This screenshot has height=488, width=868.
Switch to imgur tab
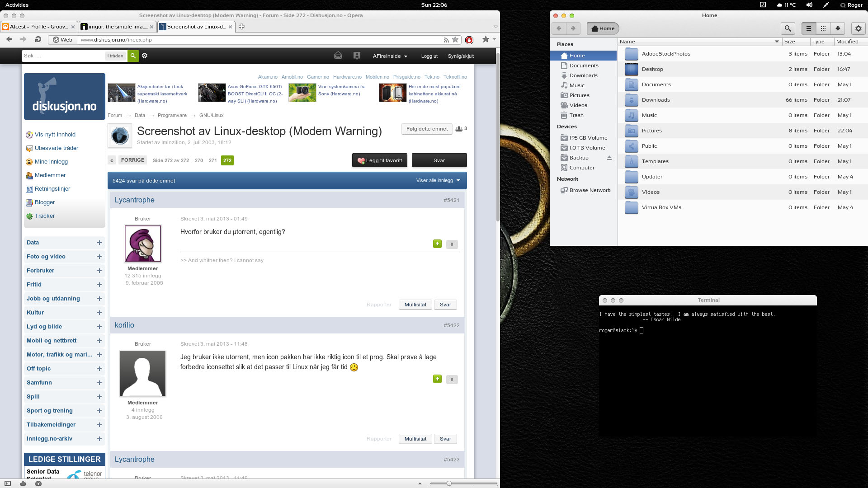(x=118, y=27)
